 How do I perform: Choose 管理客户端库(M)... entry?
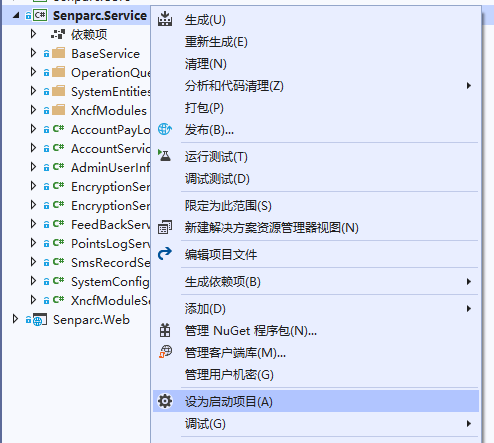(x=316, y=353)
